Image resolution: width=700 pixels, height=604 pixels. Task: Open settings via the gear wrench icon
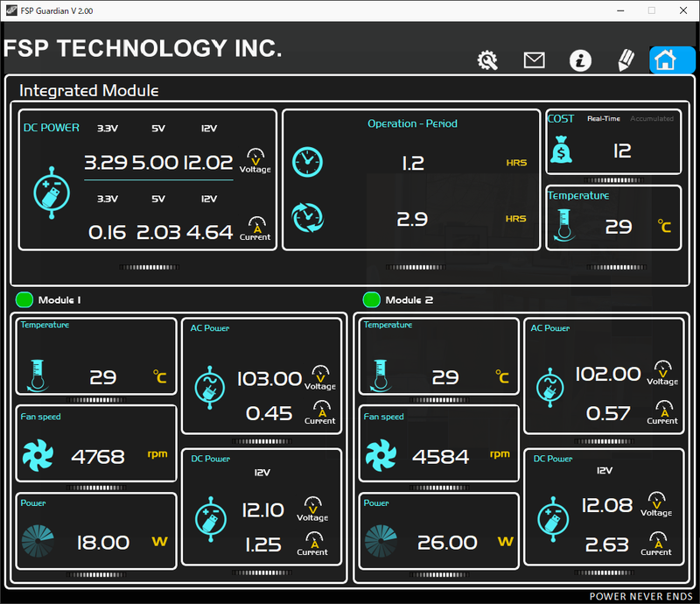pos(487,60)
